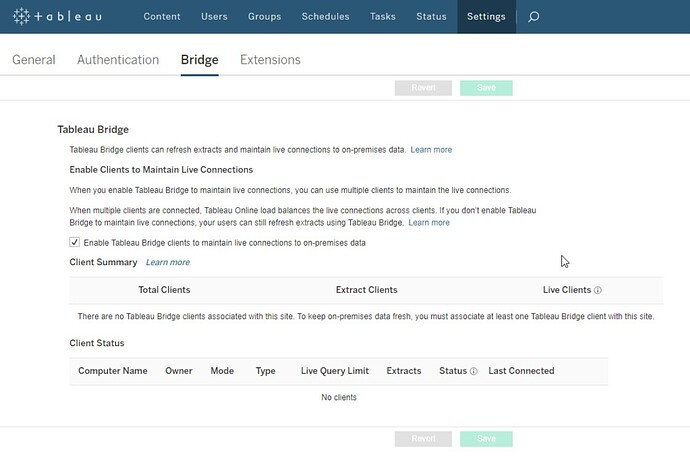
Task: Click the Live Query Limit column header
Action: point(335,371)
